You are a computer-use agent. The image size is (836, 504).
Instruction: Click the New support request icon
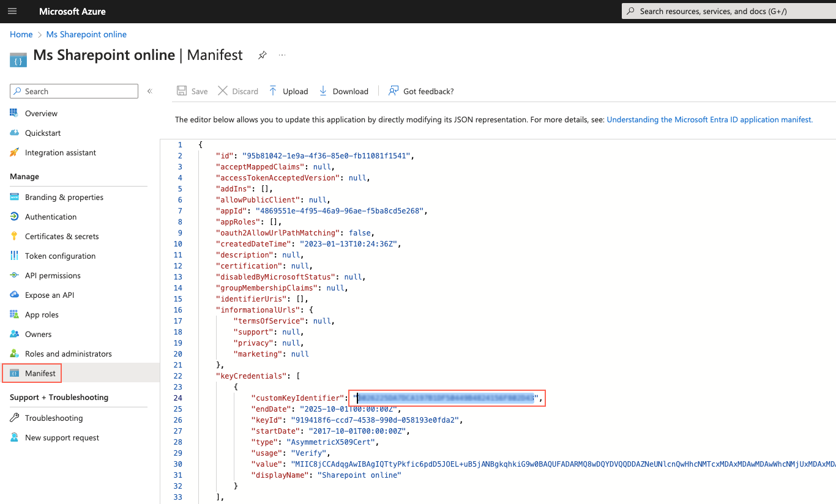click(x=14, y=437)
